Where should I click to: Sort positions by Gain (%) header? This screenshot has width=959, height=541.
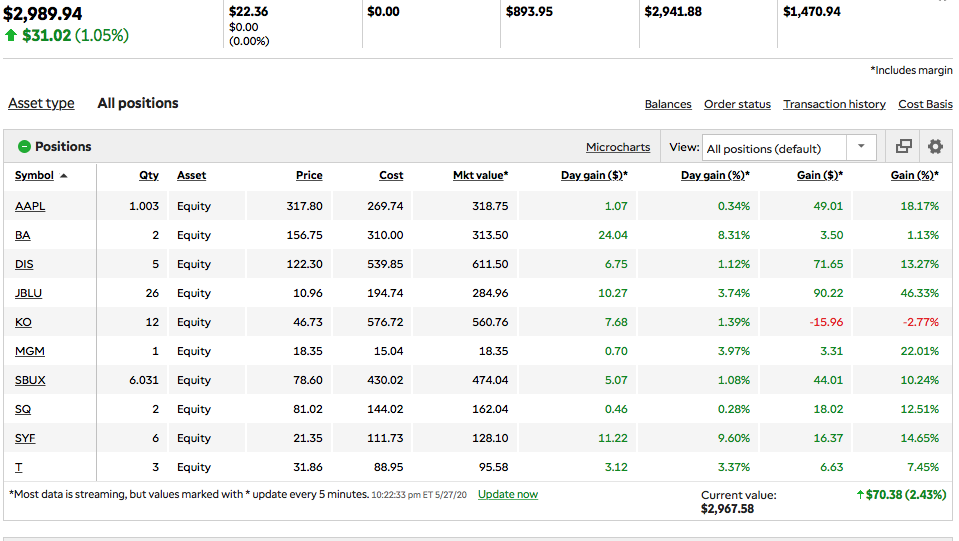coord(914,176)
